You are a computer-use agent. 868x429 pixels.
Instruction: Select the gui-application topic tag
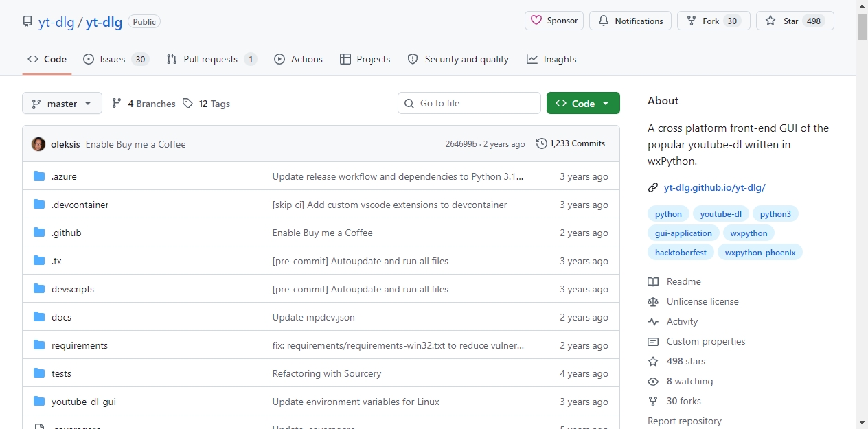[683, 233]
